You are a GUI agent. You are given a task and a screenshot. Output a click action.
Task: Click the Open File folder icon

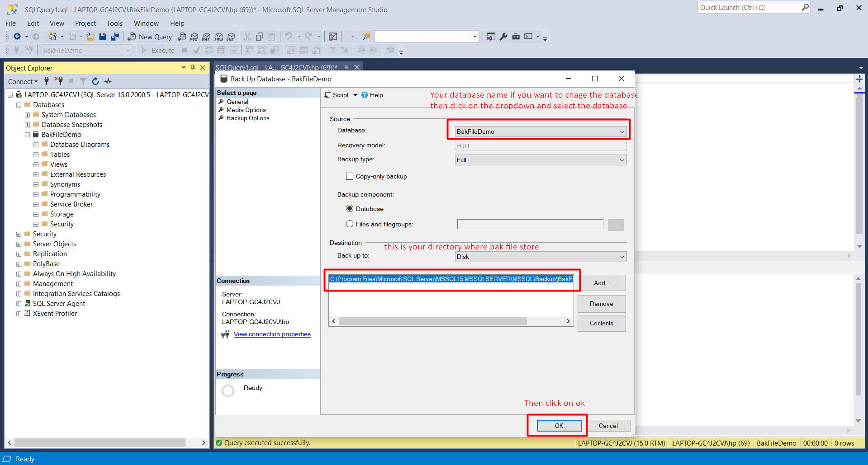click(90, 37)
